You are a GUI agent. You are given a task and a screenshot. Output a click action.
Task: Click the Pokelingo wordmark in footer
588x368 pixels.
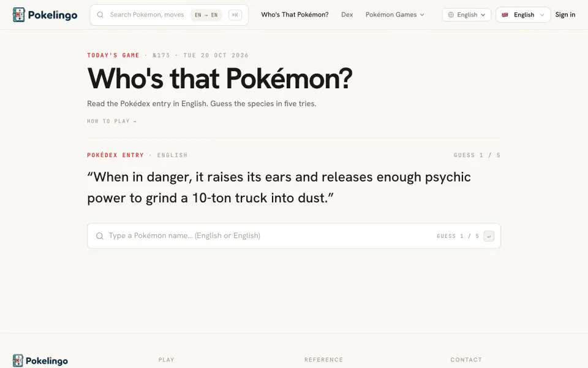47,361
